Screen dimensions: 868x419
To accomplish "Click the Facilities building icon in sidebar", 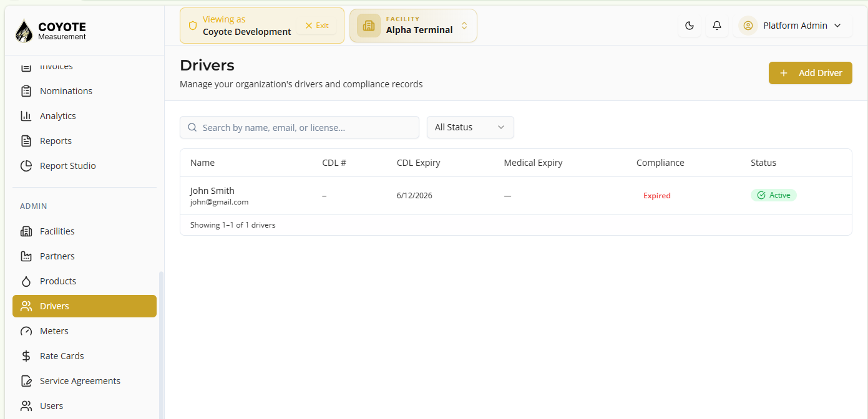I will pos(26,231).
